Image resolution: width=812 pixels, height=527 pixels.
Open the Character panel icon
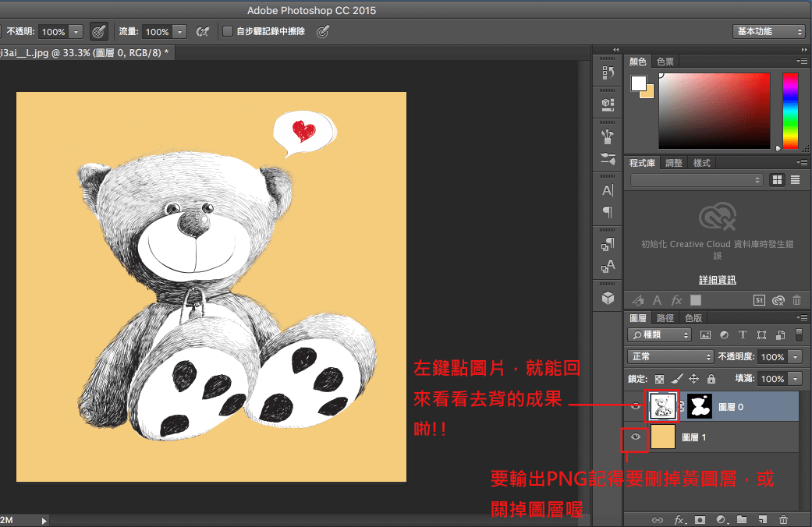tap(608, 190)
